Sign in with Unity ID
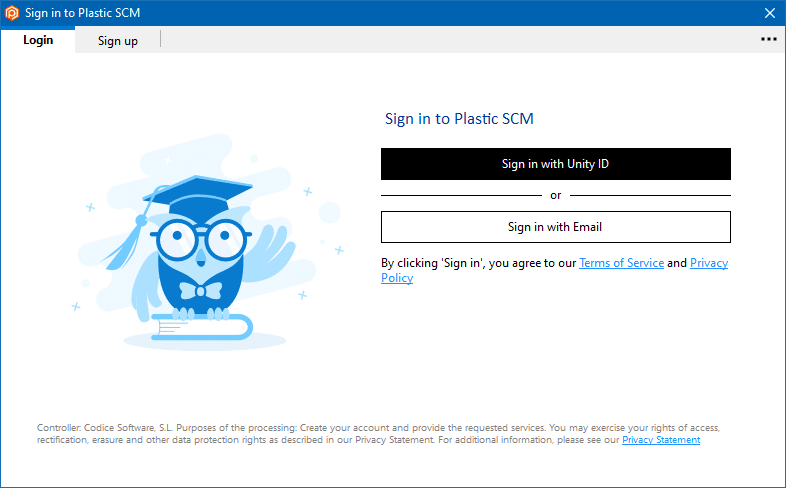The width and height of the screenshot is (786, 488). (555, 164)
